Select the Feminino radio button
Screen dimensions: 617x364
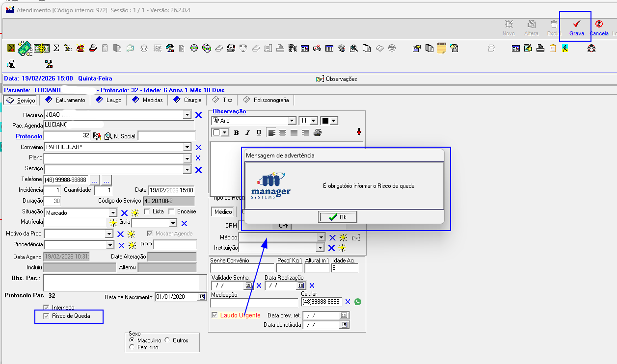point(132,347)
